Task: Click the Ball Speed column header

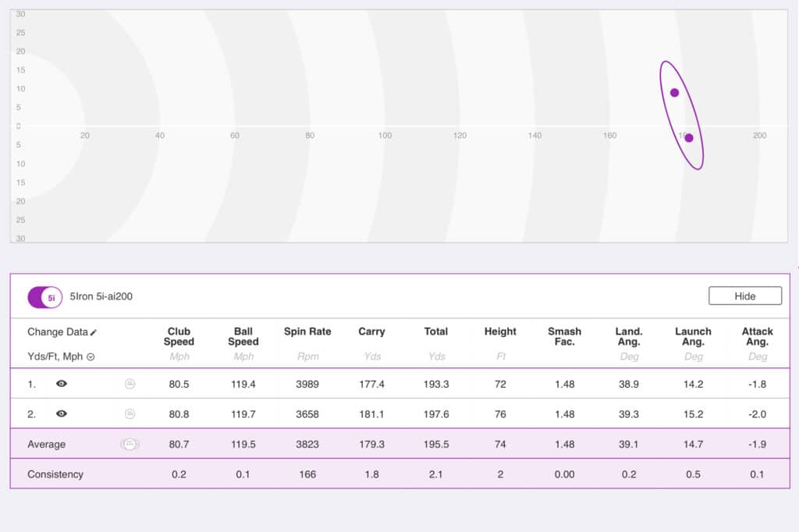Action: pyautogui.click(x=243, y=336)
